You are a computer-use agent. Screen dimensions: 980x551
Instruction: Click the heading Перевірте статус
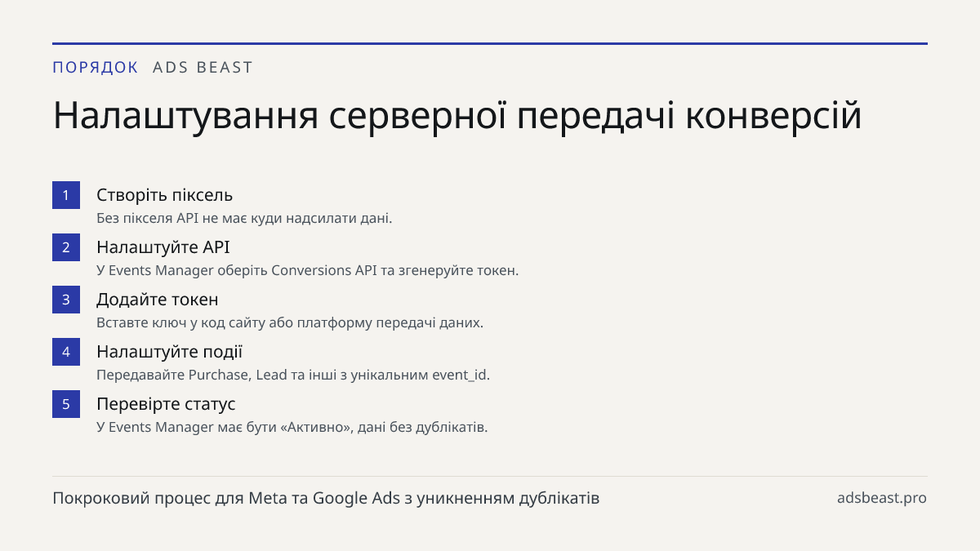(x=166, y=404)
